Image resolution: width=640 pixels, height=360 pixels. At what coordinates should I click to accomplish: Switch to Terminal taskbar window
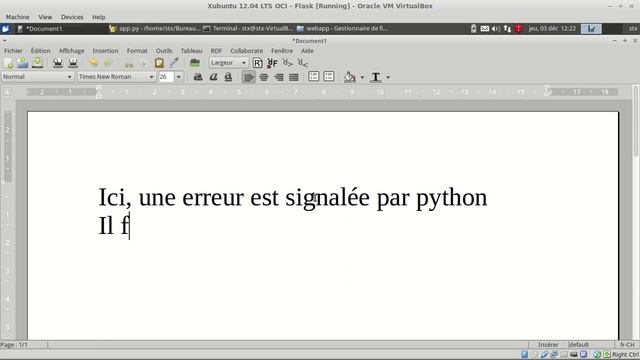pyautogui.click(x=248, y=29)
